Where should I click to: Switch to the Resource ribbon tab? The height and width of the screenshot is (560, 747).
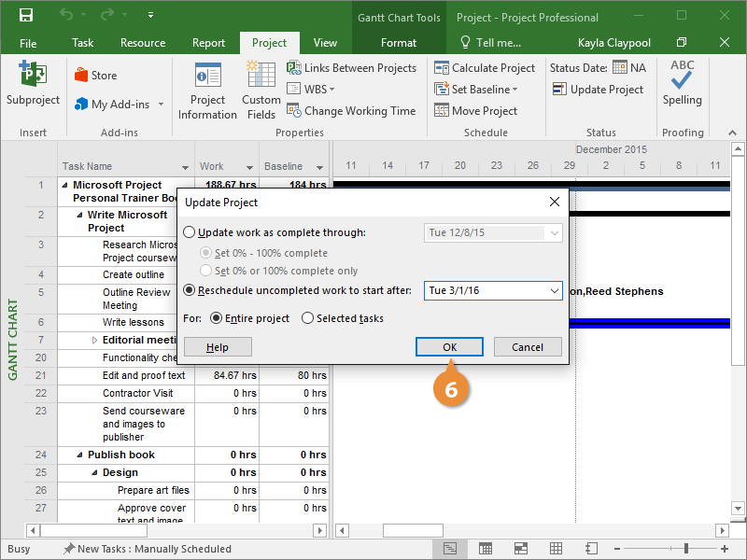pyautogui.click(x=143, y=43)
